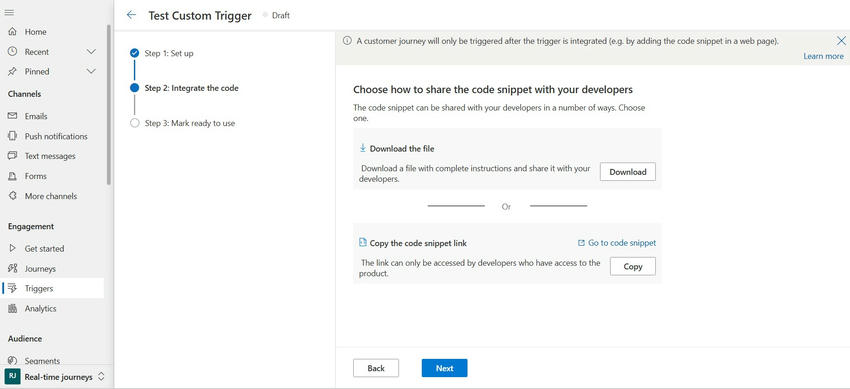Click the Next button
Screen dimensions: 850x389
444,368
